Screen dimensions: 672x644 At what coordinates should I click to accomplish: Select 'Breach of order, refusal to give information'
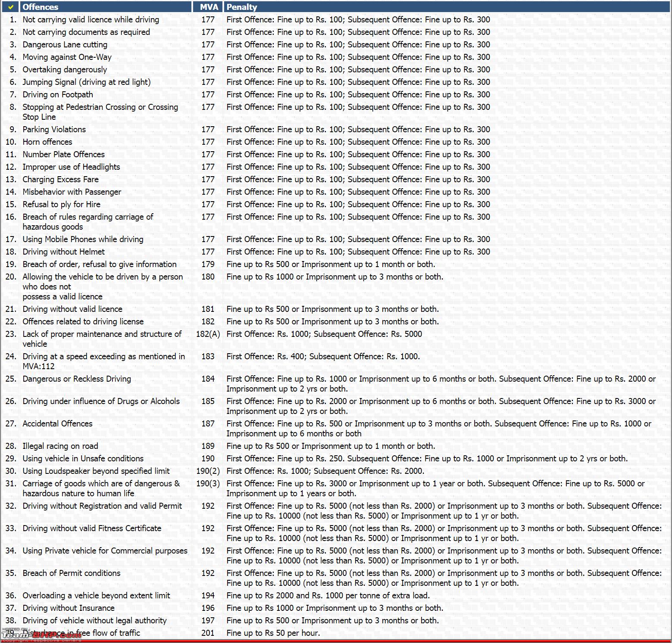point(100,264)
